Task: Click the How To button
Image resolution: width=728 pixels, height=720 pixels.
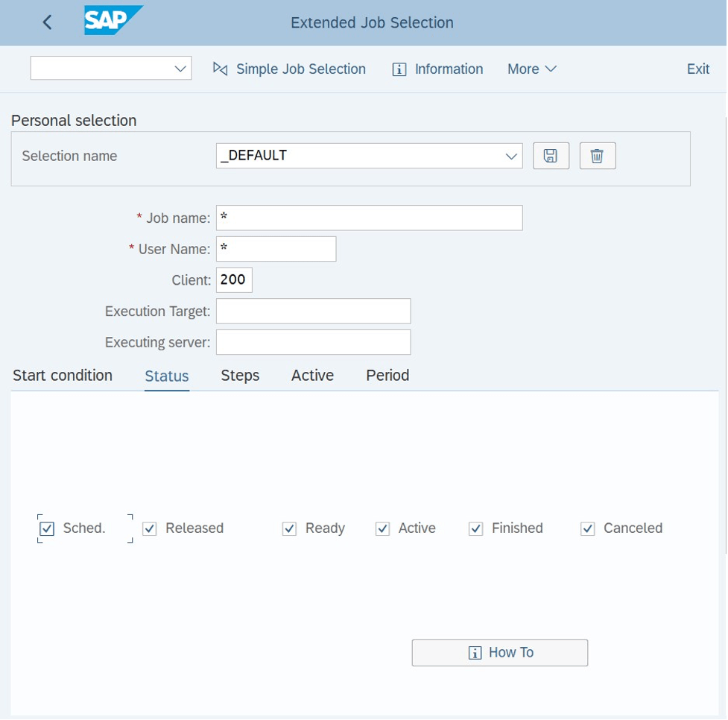Action: coord(499,652)
